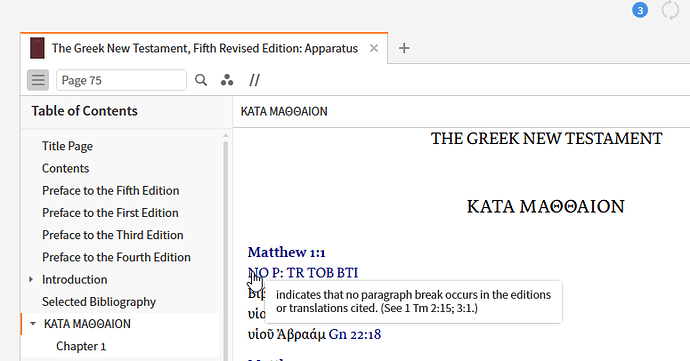Open the Contents entry

(x=66, y=168)
